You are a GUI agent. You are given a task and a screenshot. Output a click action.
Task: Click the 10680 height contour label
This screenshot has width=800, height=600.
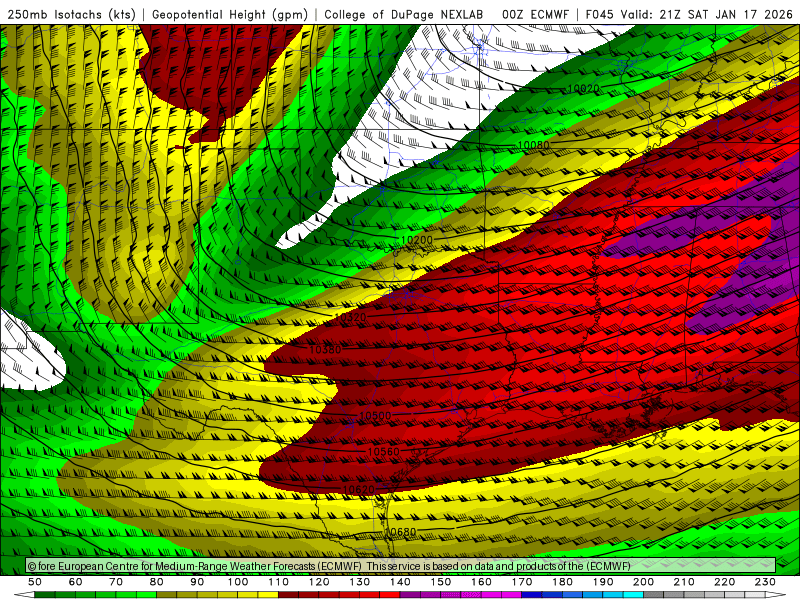point(400,532)
